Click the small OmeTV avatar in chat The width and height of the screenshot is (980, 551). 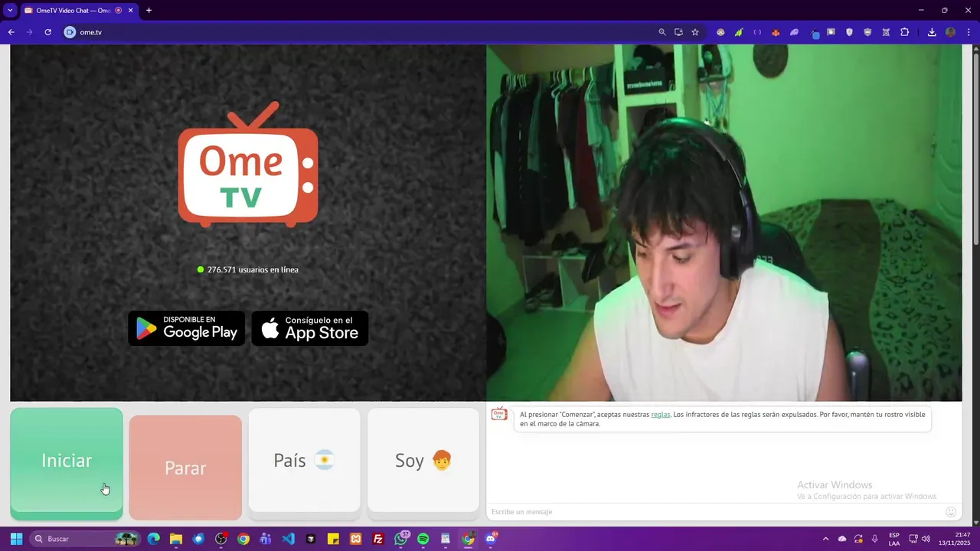(x=499, y=414)
